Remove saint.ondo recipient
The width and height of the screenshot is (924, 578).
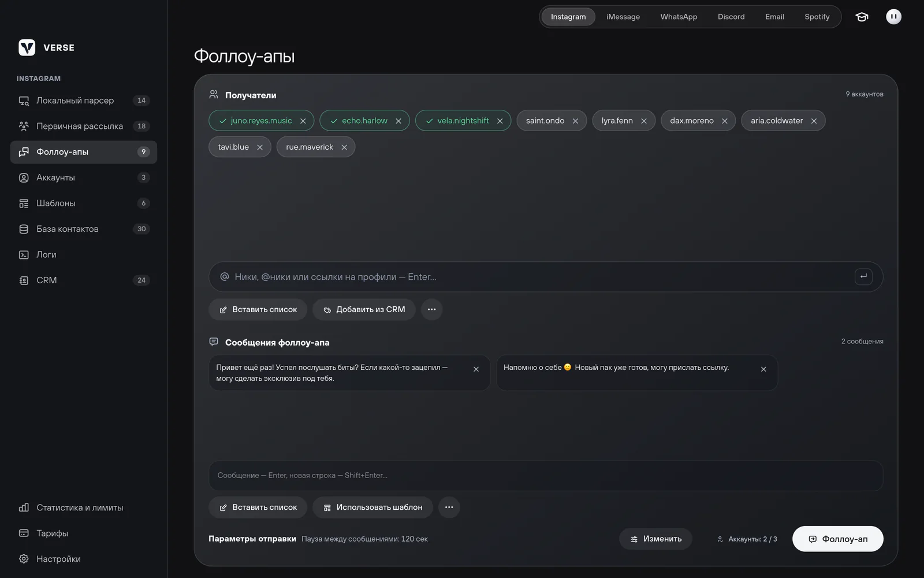575,121
